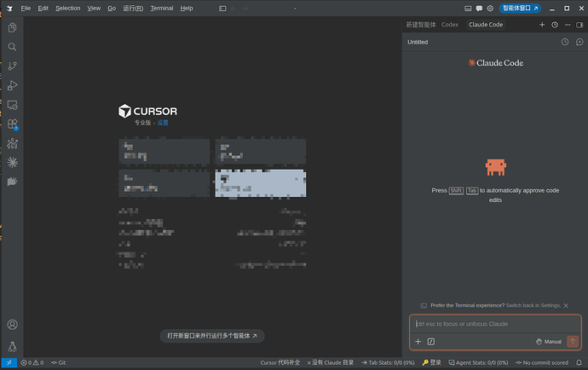
Task: Open the settings gear in the title bar
Action: (490, 9)
